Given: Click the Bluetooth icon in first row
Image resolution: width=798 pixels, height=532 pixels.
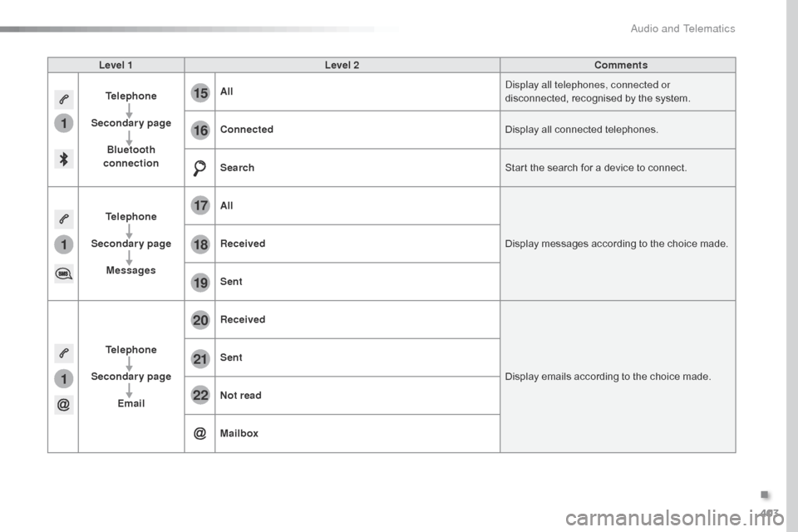Looking at the screenshot, I should (x=63, y=160).
